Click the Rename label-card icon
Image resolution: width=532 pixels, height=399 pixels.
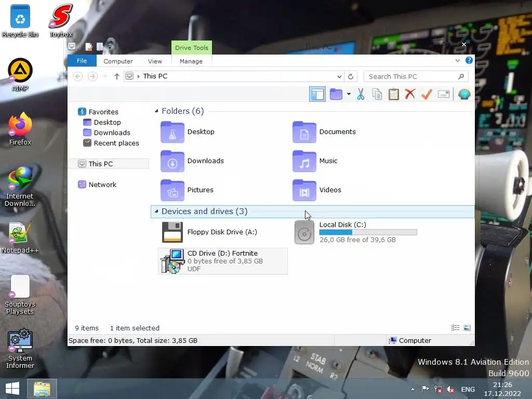click(444, 94)
